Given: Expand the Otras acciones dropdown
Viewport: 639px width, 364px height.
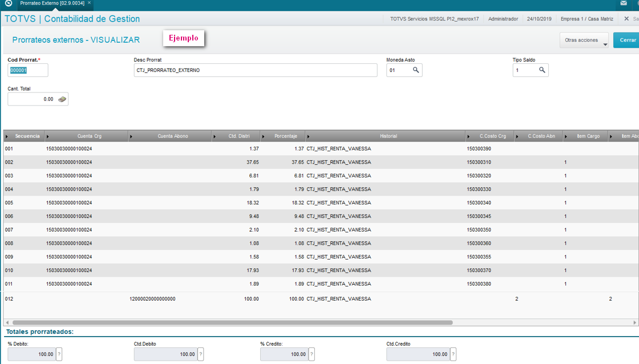Looking at the screenshot, I should click(584, 40).
